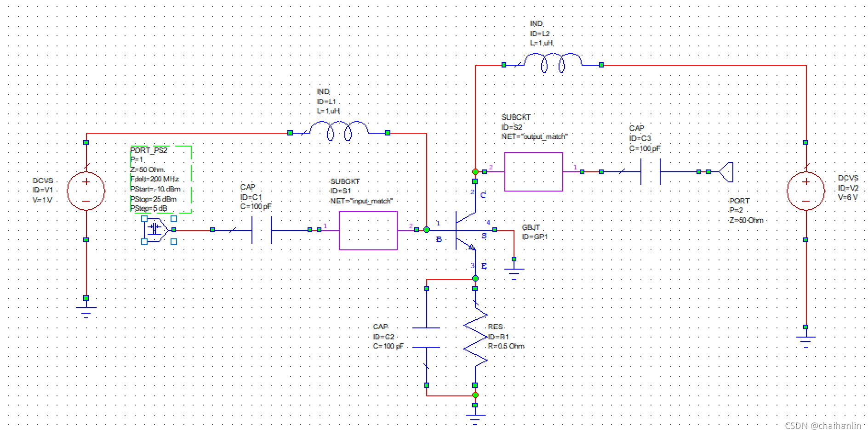Click the GBJT element name text

click(x=531, y=227)
